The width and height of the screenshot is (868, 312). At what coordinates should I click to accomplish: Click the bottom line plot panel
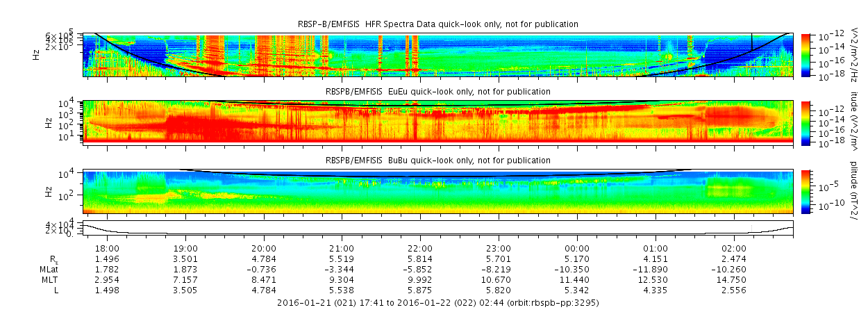click(x=438, y=228)
